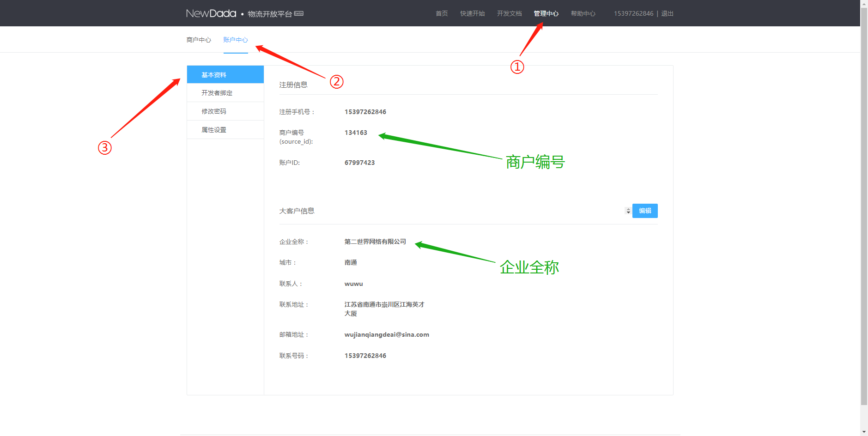The image size is (868, 436).
Task: Open the 首页 home page link
Action: pyautogui.click(x=442, y=13)
